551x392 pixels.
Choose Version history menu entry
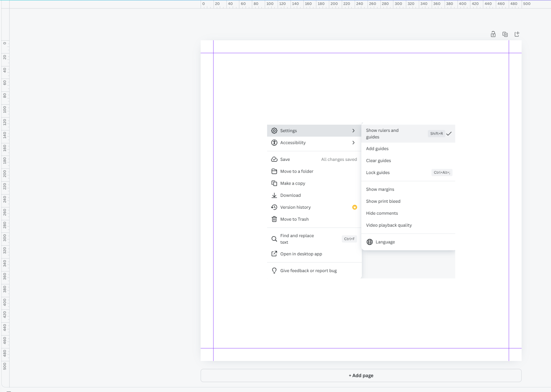tap(314, 207)
